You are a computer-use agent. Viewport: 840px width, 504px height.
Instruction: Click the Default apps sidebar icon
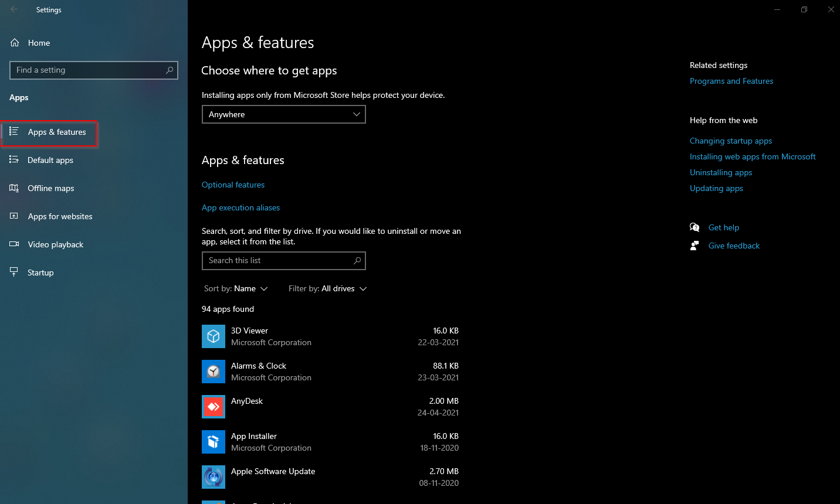[x=14, y=159]
